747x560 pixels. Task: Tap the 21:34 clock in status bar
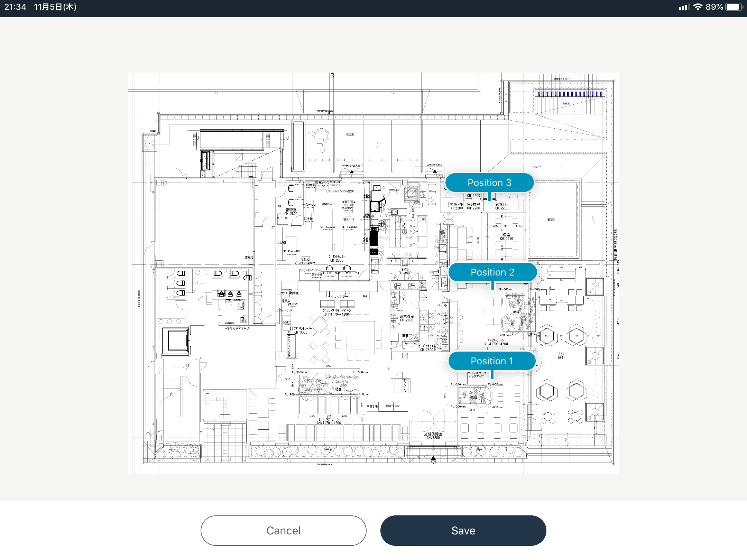[x=15, y=7]
